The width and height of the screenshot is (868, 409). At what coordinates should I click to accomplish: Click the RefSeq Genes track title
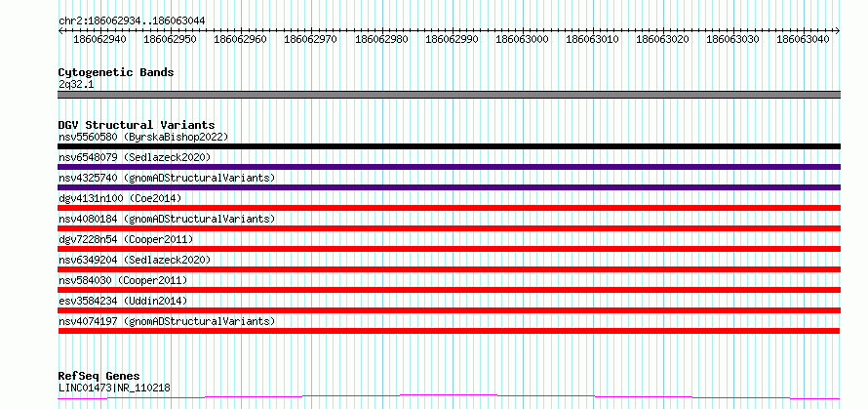click(x=99, y=377)
